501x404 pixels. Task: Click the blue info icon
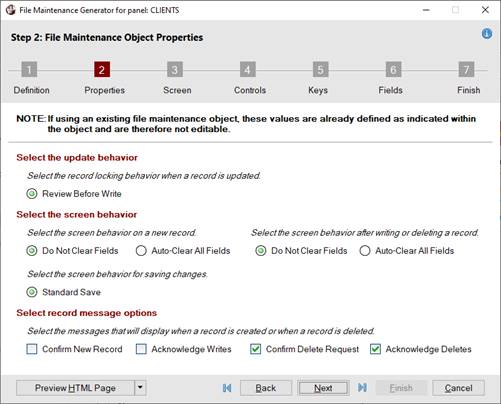[x=487, y=34]
